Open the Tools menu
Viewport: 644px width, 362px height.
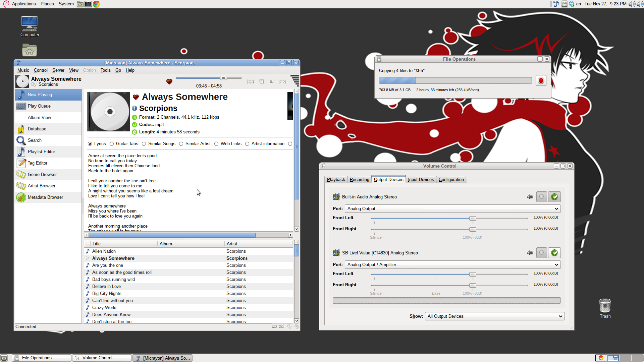coord(105,70)
